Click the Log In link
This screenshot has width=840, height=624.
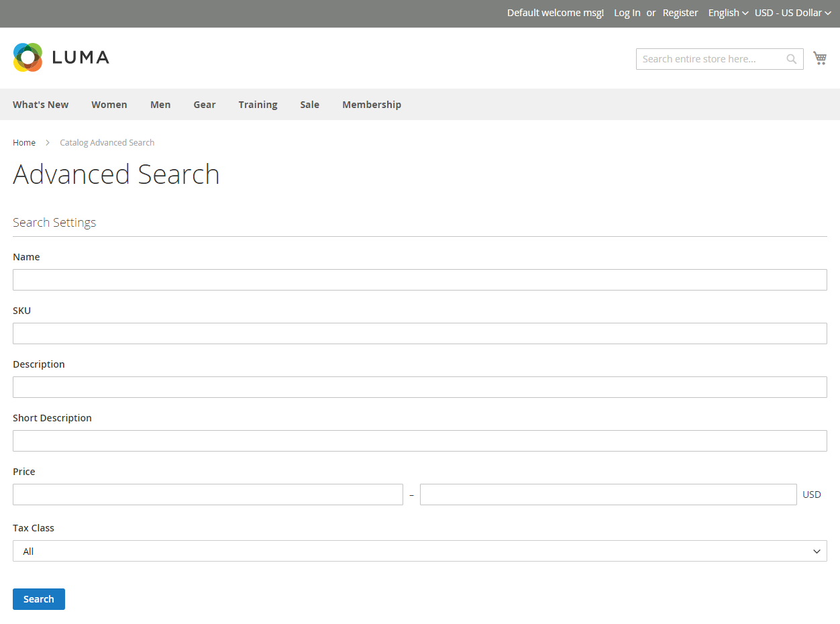(x=627, y=13)
